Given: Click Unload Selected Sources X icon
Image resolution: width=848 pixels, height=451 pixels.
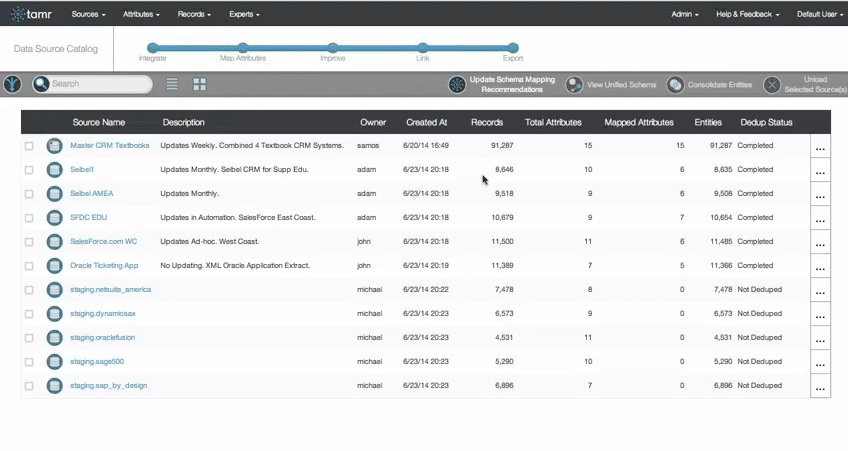Looking at the screenshot, I should tap(772, 85).
